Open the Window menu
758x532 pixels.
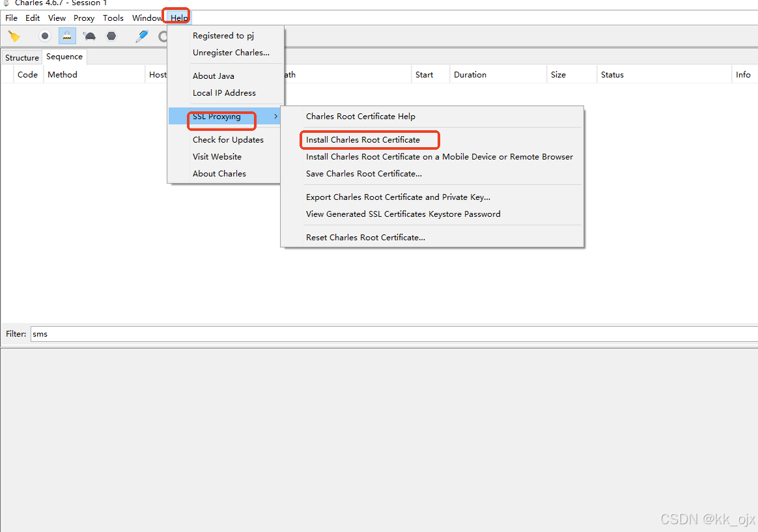(x=147, y=18)
